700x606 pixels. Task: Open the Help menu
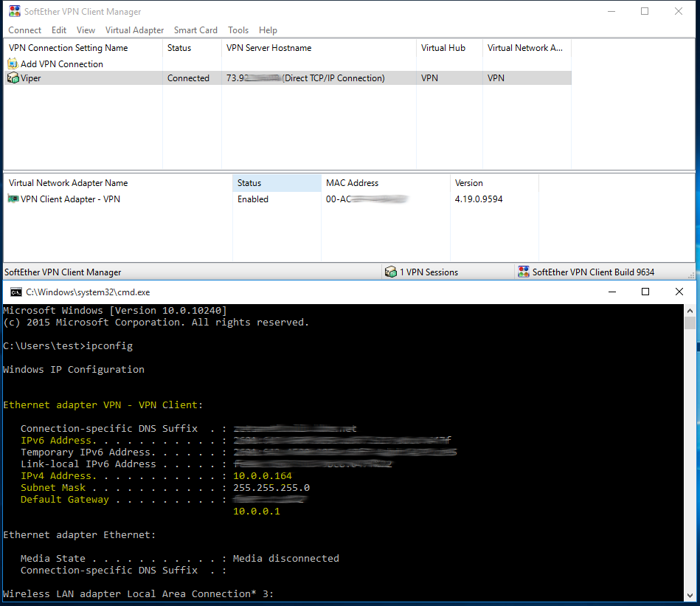tap(268, 30)
